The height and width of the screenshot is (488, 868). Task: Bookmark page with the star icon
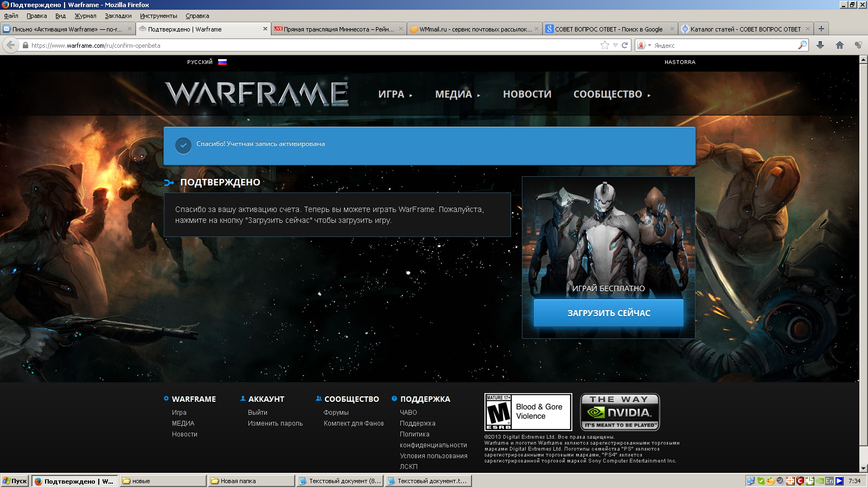[x=605, y=46]
